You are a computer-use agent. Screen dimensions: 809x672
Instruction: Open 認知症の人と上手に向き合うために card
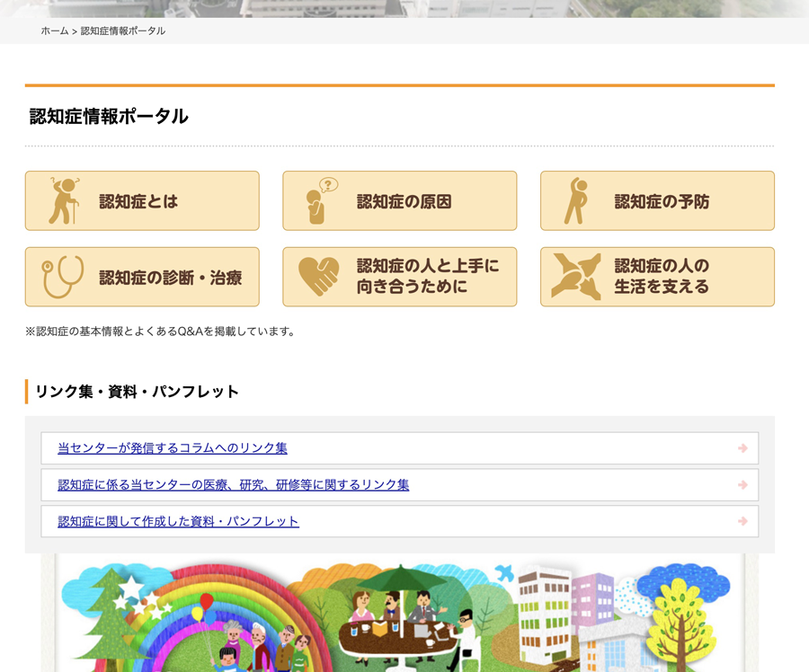[x=400, y=277]
